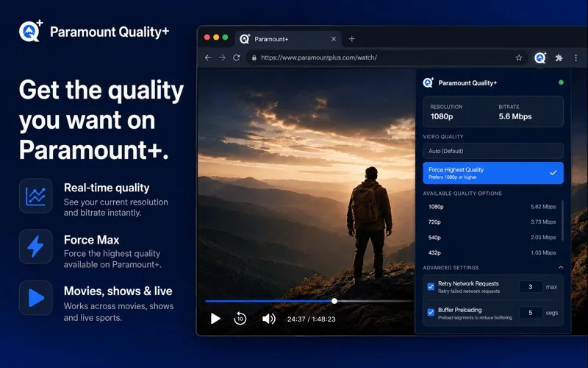Rewind the video 10 seconds
Screen dimensions: 588x368
click(x=240, y=319)
